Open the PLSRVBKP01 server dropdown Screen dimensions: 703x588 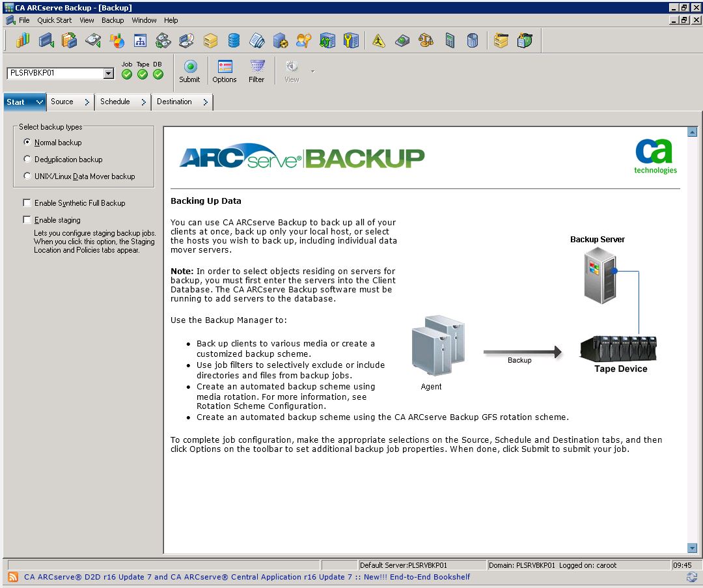(x=109, y=74)
